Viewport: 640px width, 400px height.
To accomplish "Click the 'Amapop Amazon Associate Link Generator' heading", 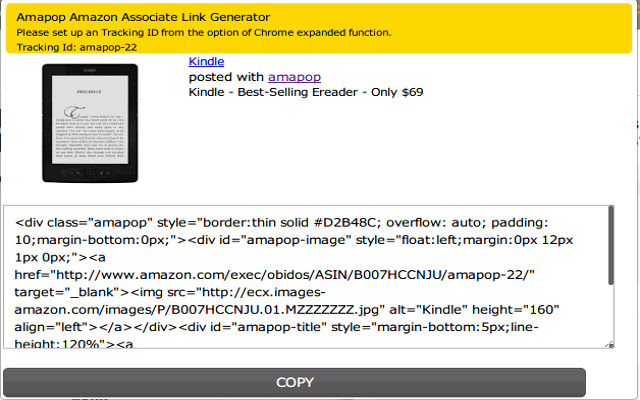I will [143, 17].
